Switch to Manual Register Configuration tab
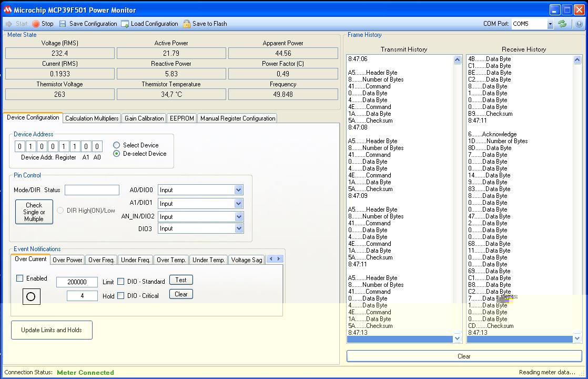 238,118
